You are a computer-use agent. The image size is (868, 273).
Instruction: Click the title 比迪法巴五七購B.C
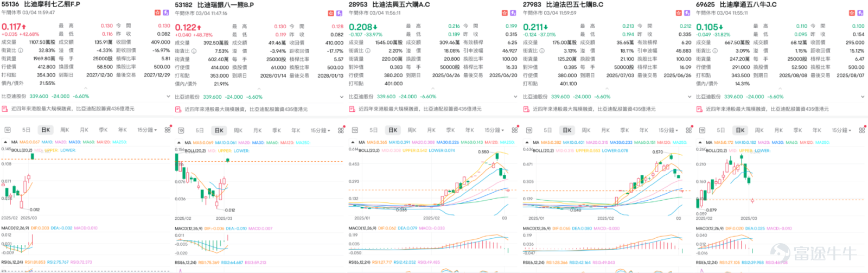click(x=575, y=4)
